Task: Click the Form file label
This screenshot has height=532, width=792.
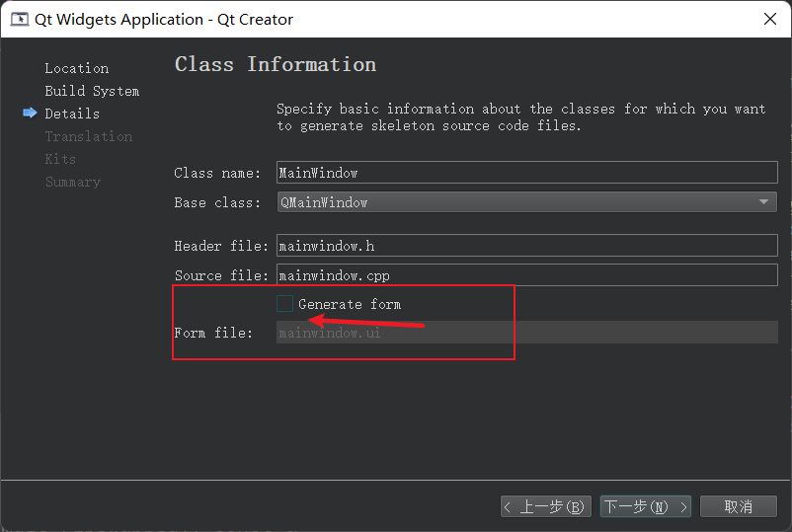Action: (x=213, y=333)
